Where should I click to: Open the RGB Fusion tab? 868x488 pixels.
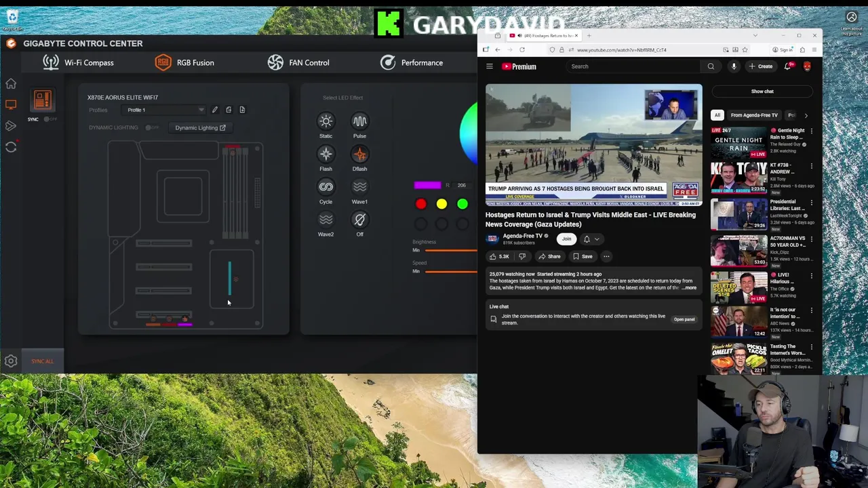tap(184, 62)
